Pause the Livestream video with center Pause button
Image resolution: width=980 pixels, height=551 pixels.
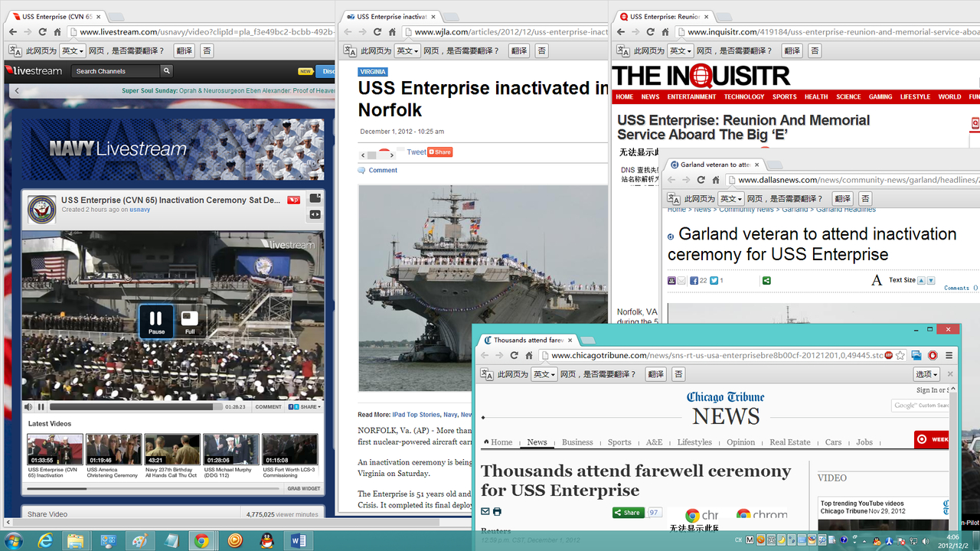[156, 321]
